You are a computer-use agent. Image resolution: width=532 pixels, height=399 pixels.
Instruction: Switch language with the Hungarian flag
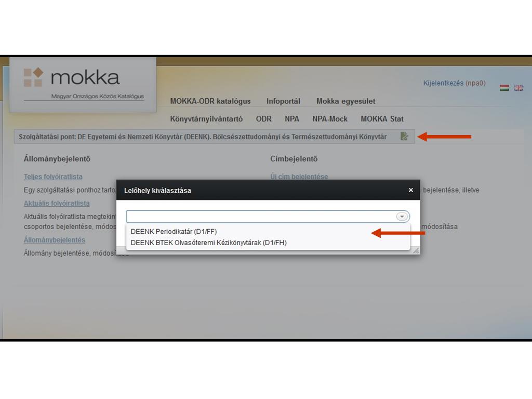[504, 88]
